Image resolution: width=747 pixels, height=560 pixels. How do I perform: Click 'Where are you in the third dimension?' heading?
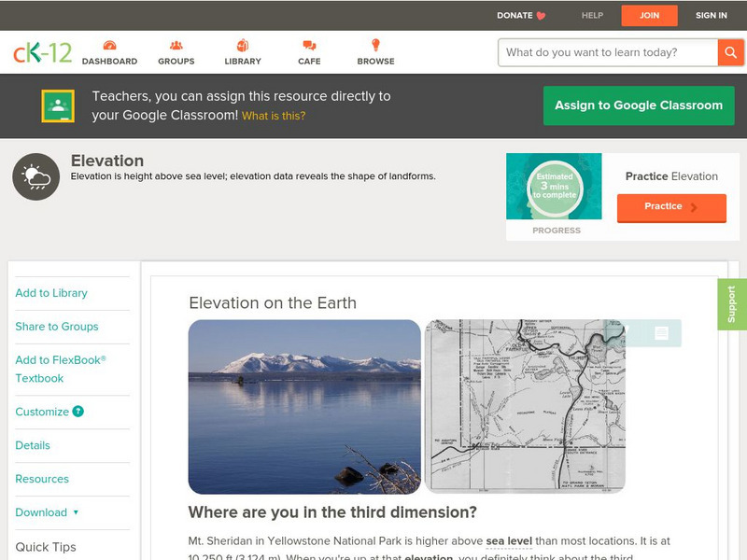pyautogui.click(x=332, y=512)
